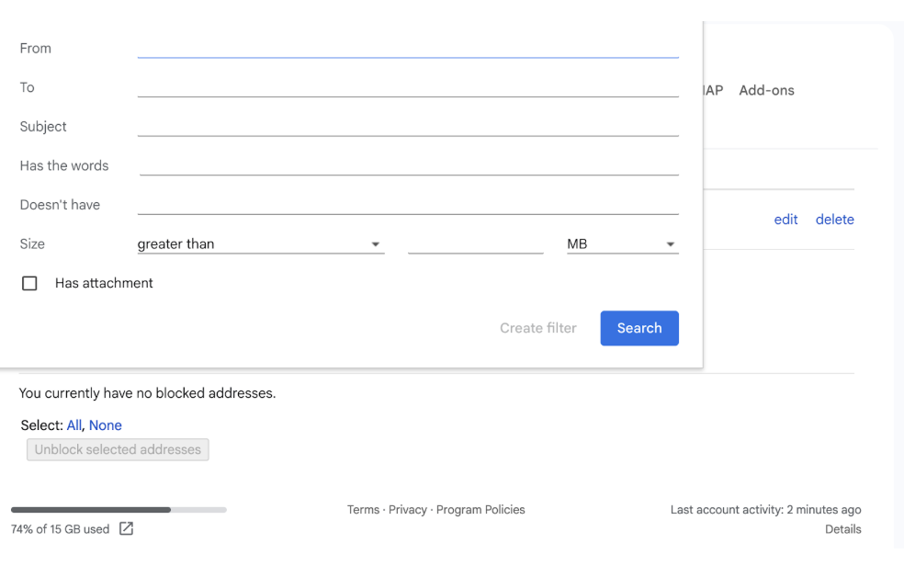Click into the To field
The width and height of the screenshot is (904, 588).
[408, 87]
